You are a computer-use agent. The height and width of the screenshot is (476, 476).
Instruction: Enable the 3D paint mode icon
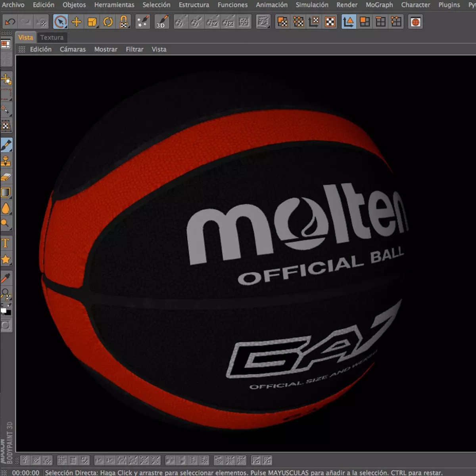coord(162,22)
